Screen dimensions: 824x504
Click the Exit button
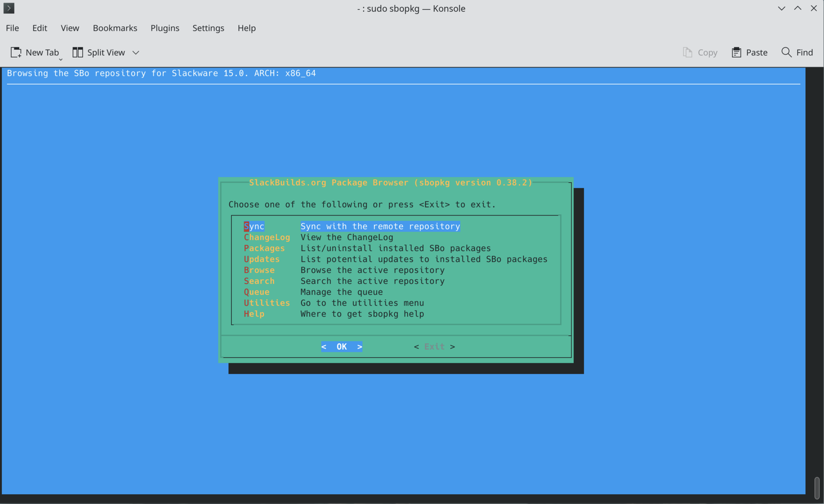click(x=434, y=346)
